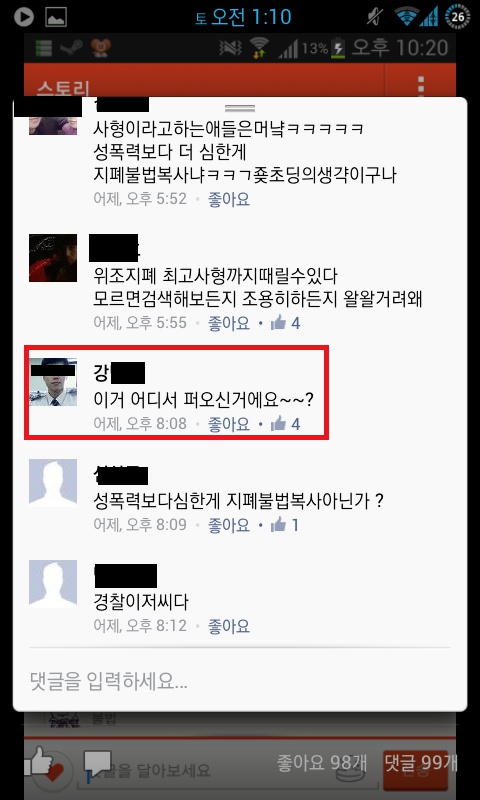Focus the 댓글을 입력하세요 input field

click(x=240, y=680)
